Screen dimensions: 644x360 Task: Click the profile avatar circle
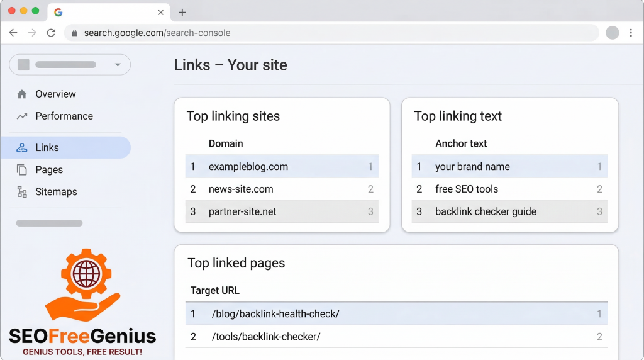point(613,33)
